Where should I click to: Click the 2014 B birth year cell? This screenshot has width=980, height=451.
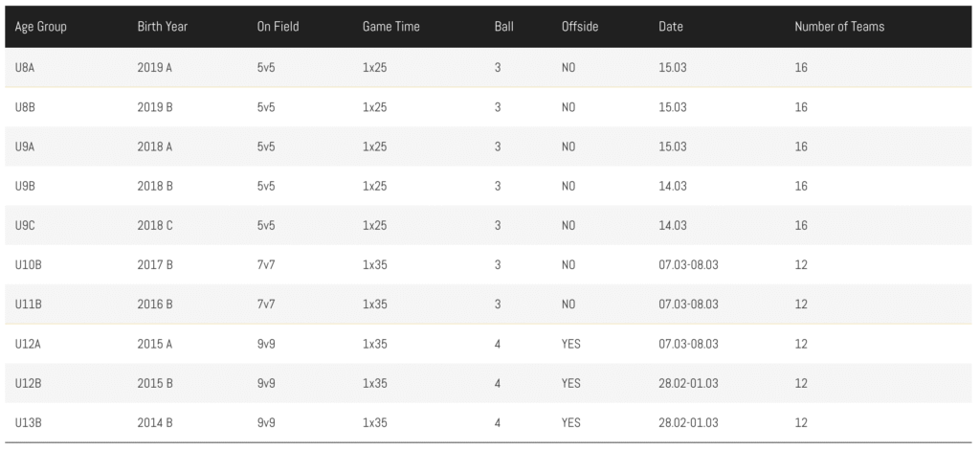pos(155,422)
